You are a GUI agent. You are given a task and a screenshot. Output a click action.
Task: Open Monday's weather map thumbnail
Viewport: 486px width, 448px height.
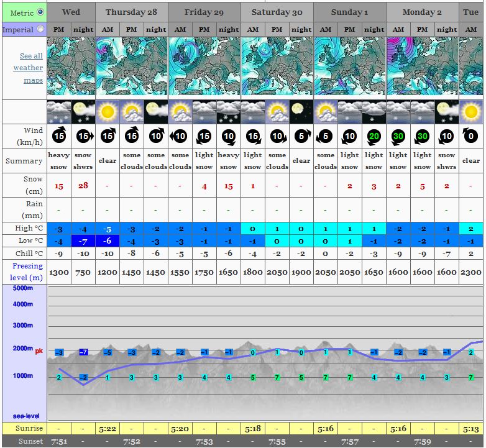click(x=422, y=68)
